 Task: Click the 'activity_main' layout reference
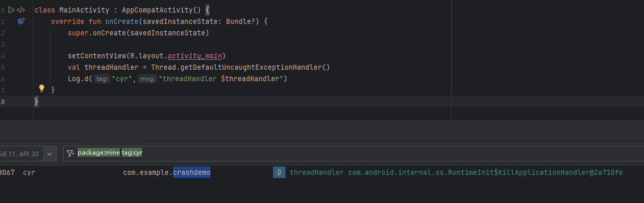click(195, 56)
